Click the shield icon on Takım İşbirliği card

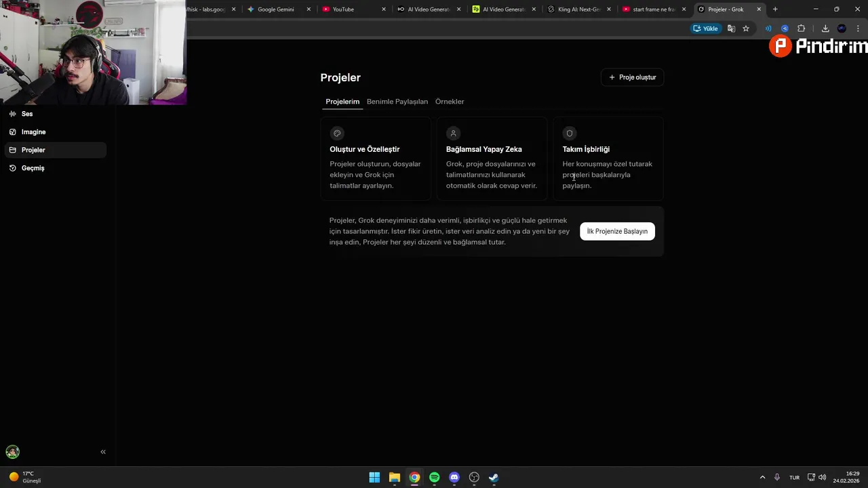point(570,134)
